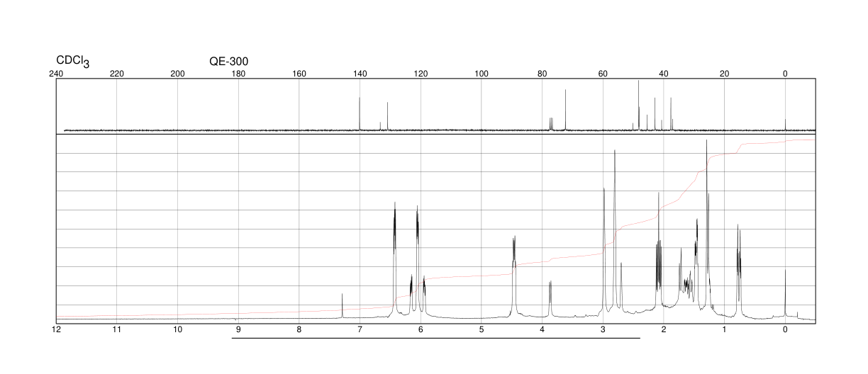
Task: Select the 120 tick label on carbon axis
Action: 421,74
